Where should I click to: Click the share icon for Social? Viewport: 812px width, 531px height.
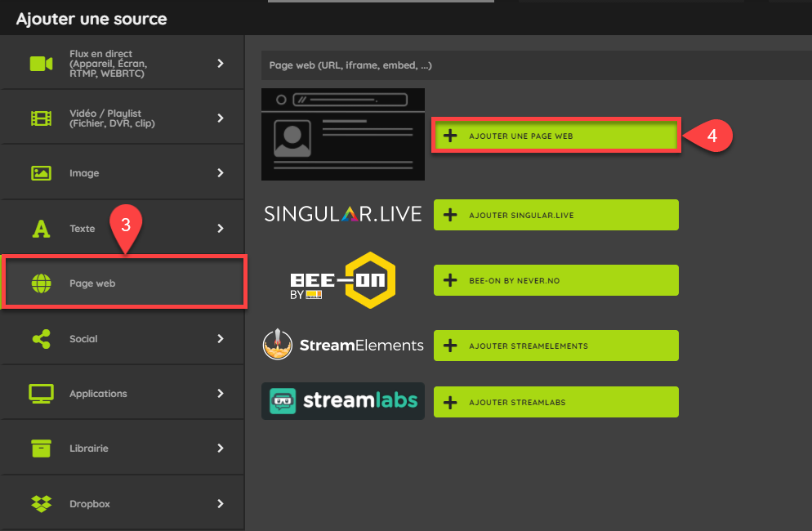coord(42,339)
